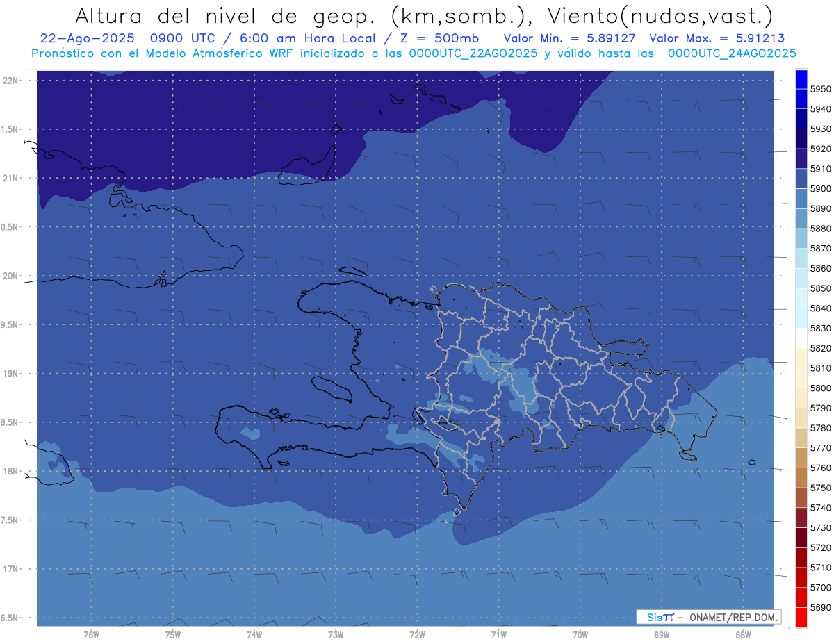Click 'Pronóstico con el Modelo Atmosférico WRF' text

point(163,53)
